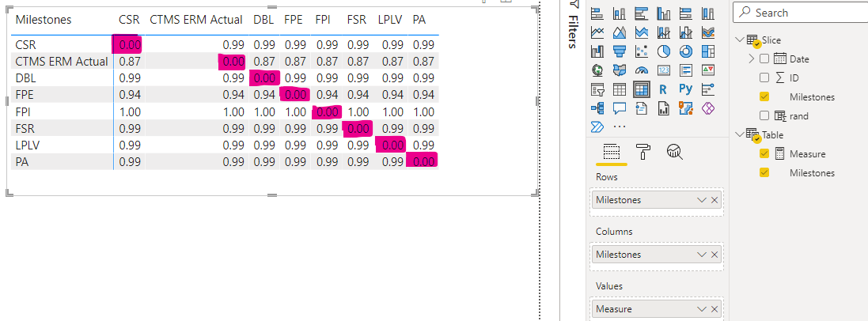Select the Stacked column chart visual
Screen dimensions: 868x321
(620, 13)
